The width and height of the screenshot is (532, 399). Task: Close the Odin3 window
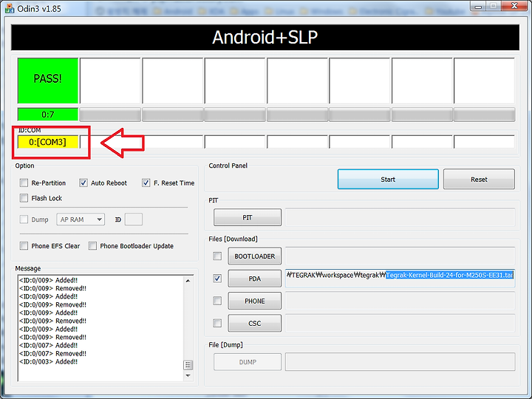tap(515, 6)
